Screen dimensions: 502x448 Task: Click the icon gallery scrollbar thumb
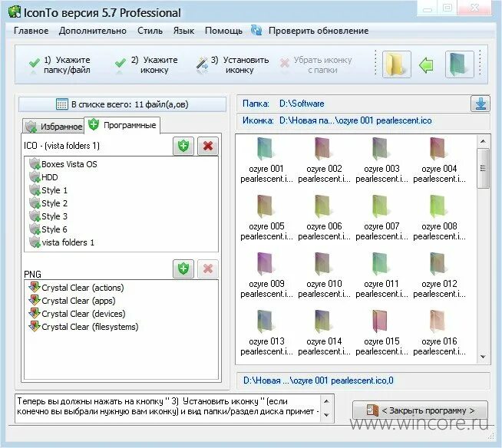(483, 168)
